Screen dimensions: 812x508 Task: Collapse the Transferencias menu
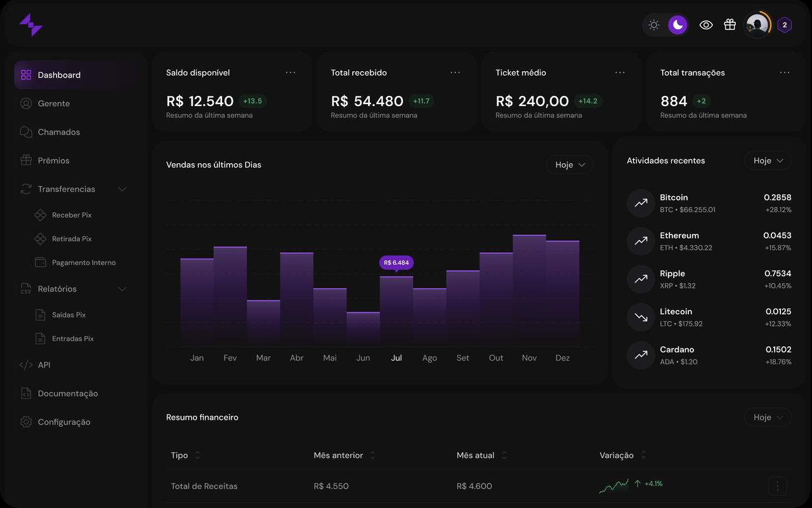(122, 189)
